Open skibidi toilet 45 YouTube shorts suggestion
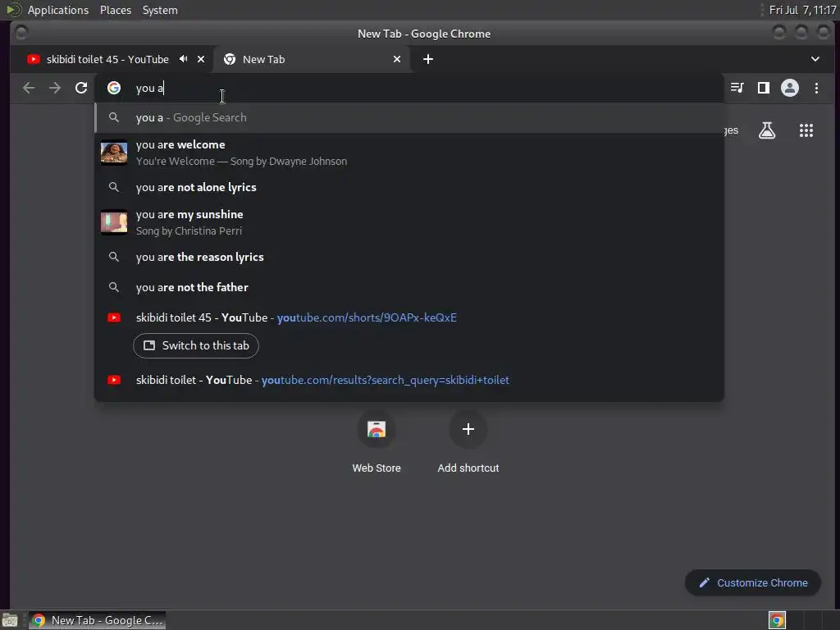The width and height of the screenshot is (840, 630). [x=409, y=317]
